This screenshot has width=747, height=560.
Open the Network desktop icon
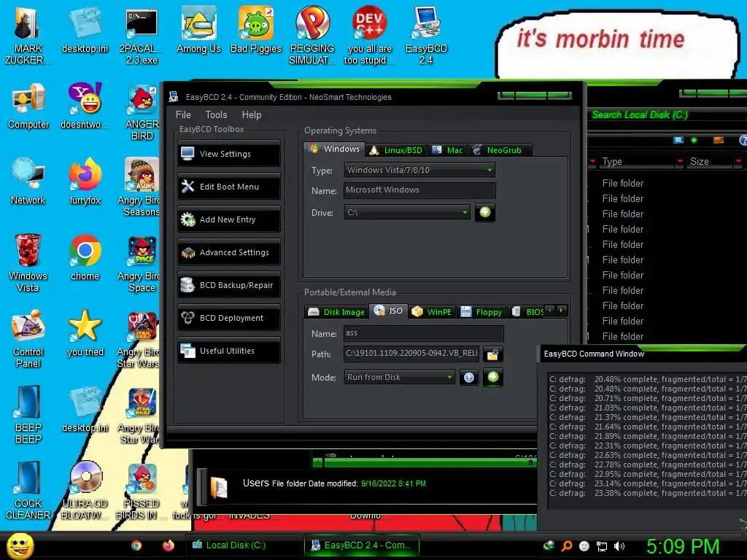click(x=28, y=182)
